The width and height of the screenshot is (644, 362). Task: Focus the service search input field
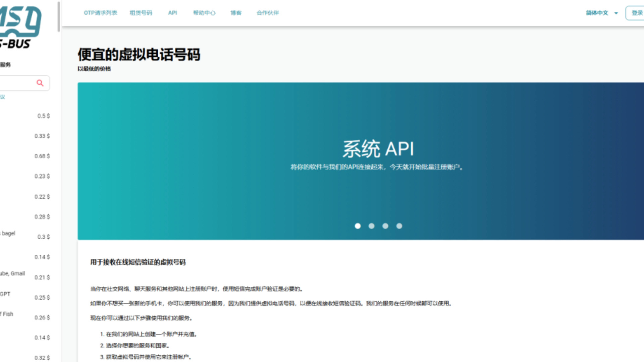24,83
